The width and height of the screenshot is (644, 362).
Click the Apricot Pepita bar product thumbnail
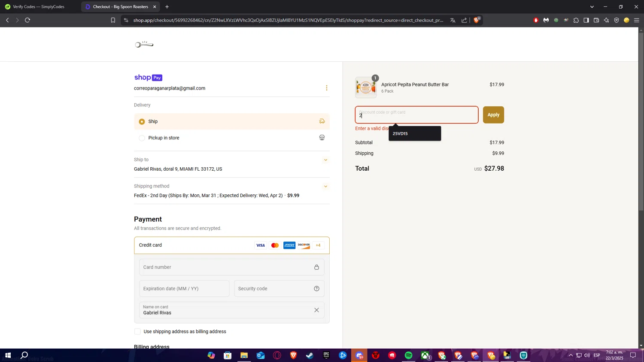coord(366,87)
